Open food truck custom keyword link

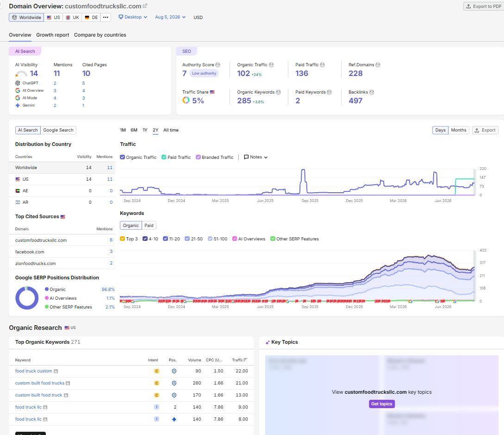point(33,371)
